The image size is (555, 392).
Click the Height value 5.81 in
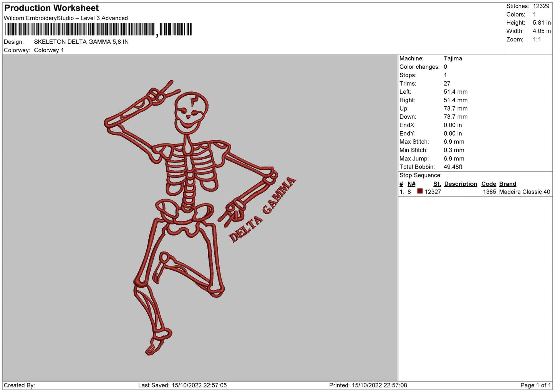(x=542, y=23)
